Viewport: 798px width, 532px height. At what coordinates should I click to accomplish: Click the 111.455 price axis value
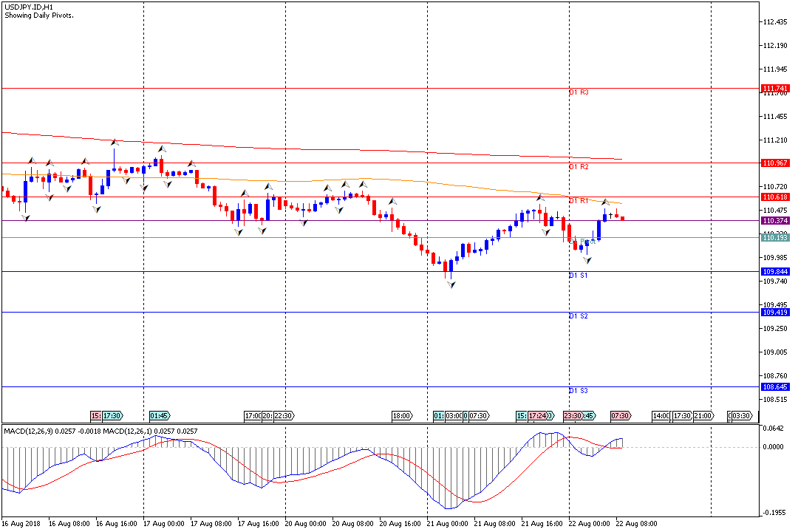coord(775,117)
